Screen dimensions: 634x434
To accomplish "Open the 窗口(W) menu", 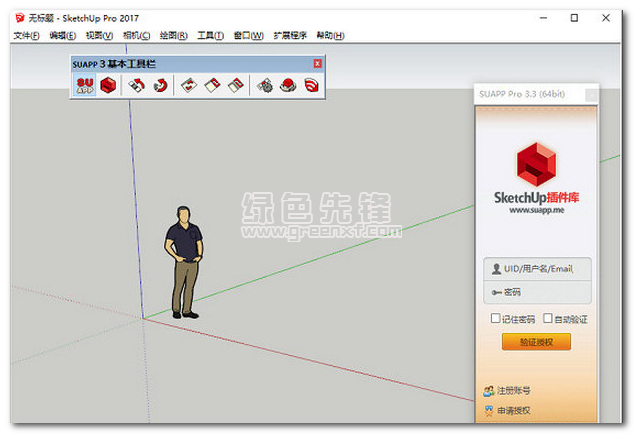I will pyautogui.click(x=249, y=36).
